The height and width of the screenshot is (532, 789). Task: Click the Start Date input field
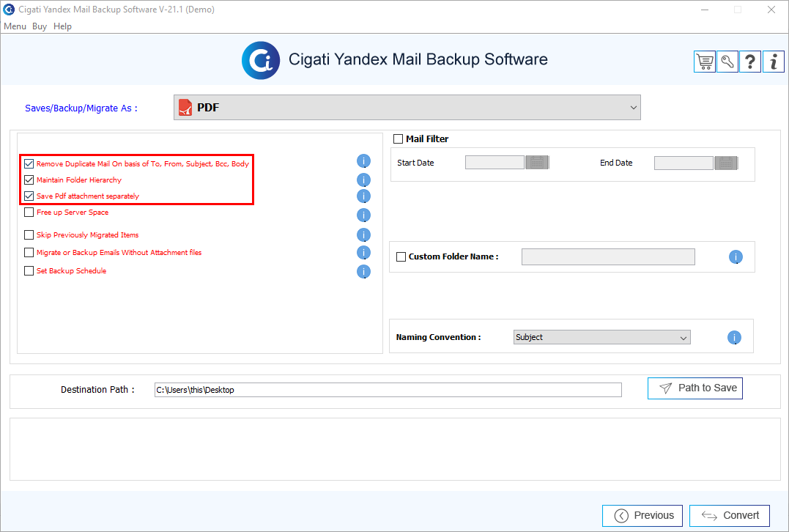point(494,163)
